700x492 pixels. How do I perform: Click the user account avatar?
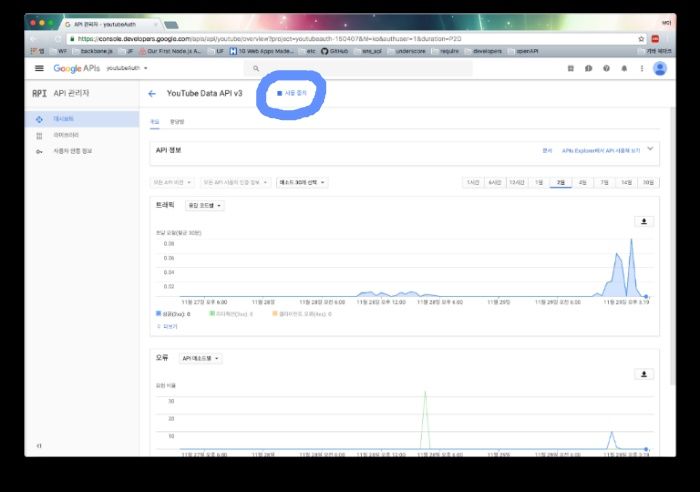(660, 68)
